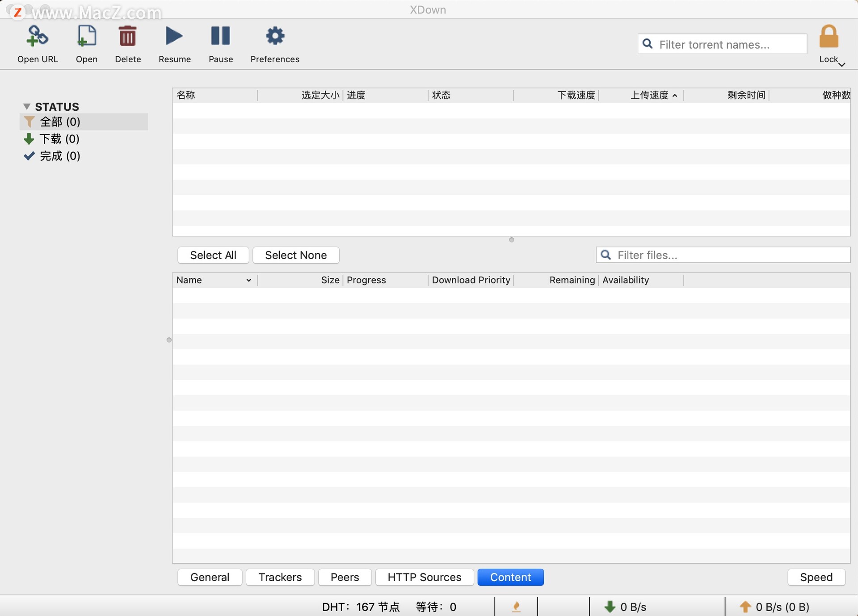The image size is (858, 616).
Task: Click the green download speed arrow icon
Action: [x=610, y=607]
